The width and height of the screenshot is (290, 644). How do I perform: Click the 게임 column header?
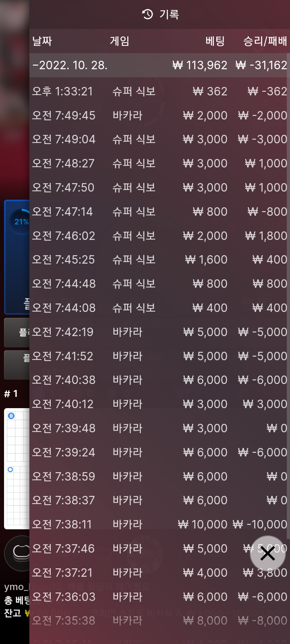pos(120,41)
